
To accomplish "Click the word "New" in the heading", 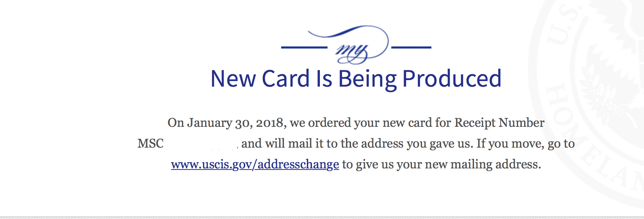I will [x=233, y=79].
